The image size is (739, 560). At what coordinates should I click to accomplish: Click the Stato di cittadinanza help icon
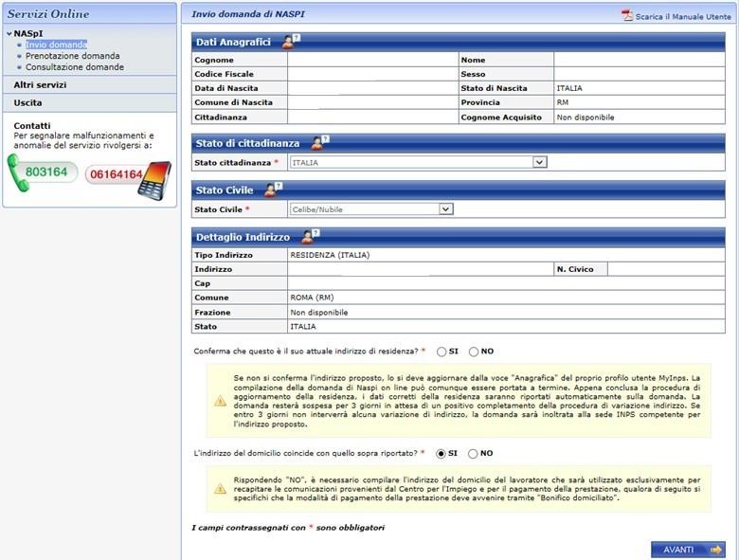(x=320, y=143)
